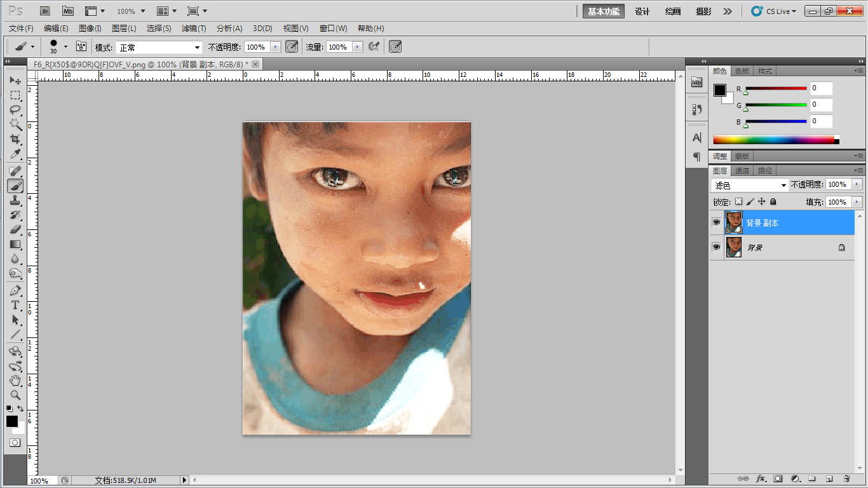The width and height of the screenshot is (868, 488).
Task: Switch to the 设计 workspace
Action: click(x=642, y=11)
